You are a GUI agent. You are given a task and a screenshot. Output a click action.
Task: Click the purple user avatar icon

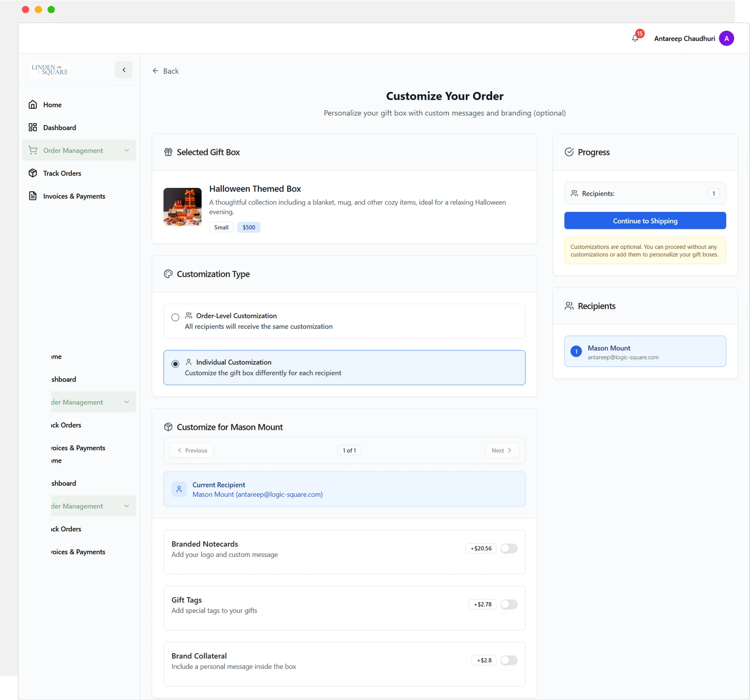[x=726, y=38]
